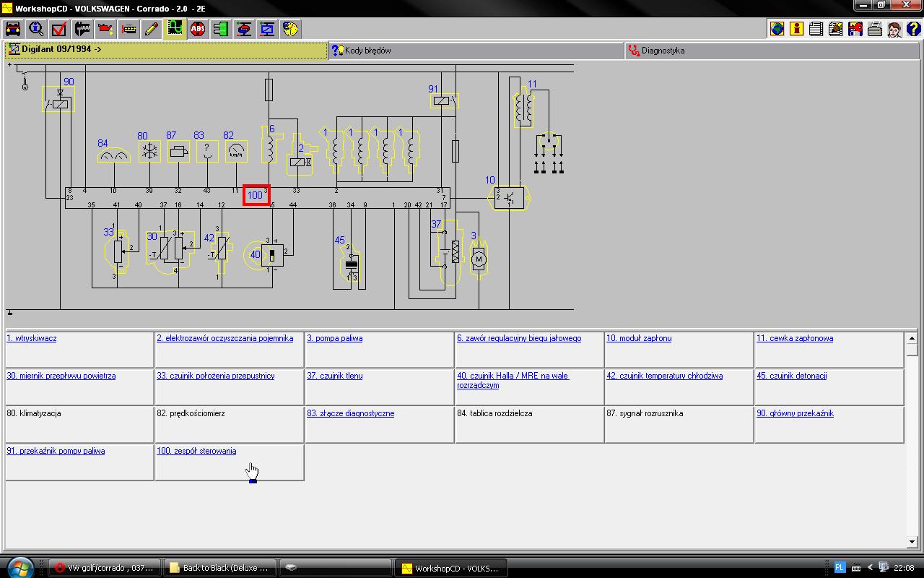Open '100. zespół sterowania' link
This screenshot has height=578, width=924.
(196, 451)
